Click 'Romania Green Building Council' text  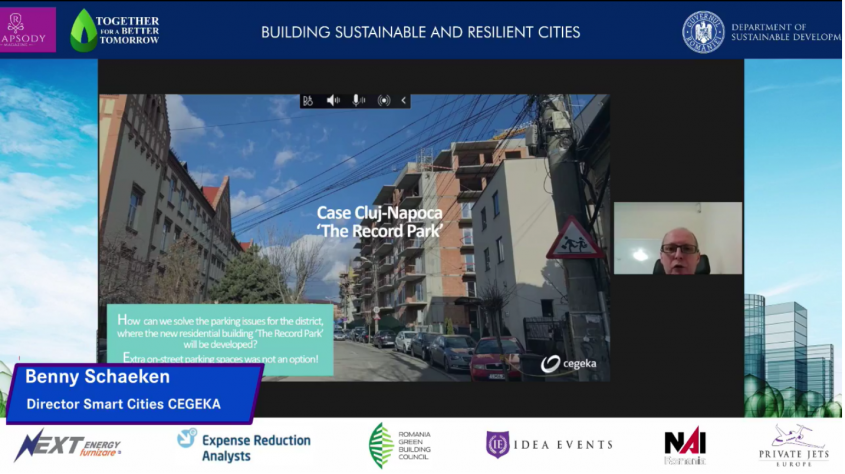coord(414,445)
